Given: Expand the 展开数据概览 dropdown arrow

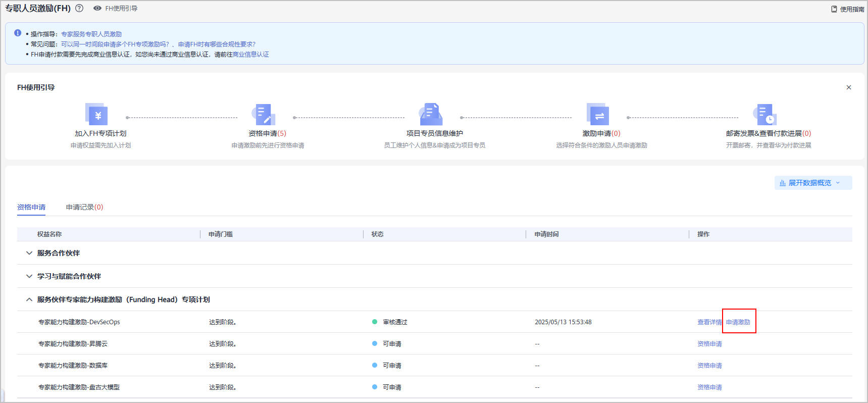Looking at the screenshot, I should tap(838, 183).
